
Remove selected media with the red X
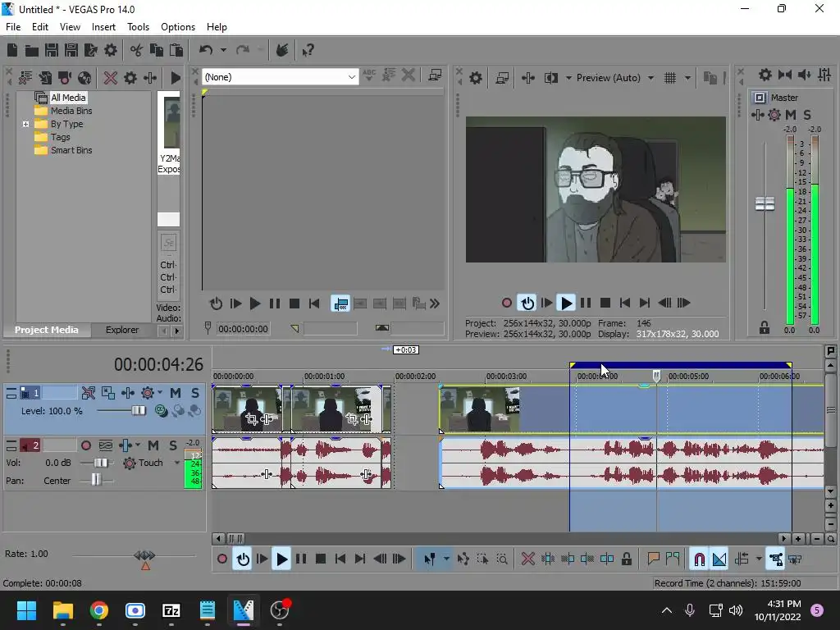(x=111, y=78)
